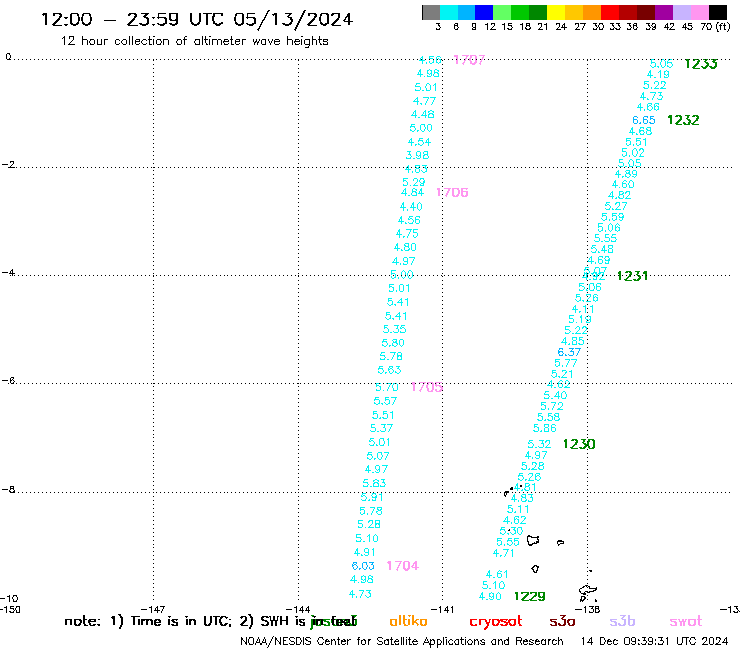
Task: Click the 's3a' satellite legend label
Action: click(x=563, y=622)
